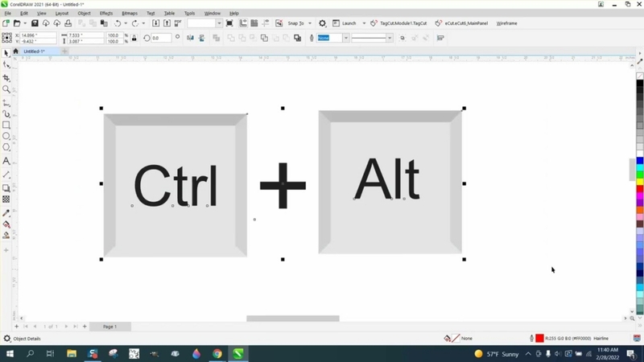Select the Ellipse tool

click(x=6, y=136)
